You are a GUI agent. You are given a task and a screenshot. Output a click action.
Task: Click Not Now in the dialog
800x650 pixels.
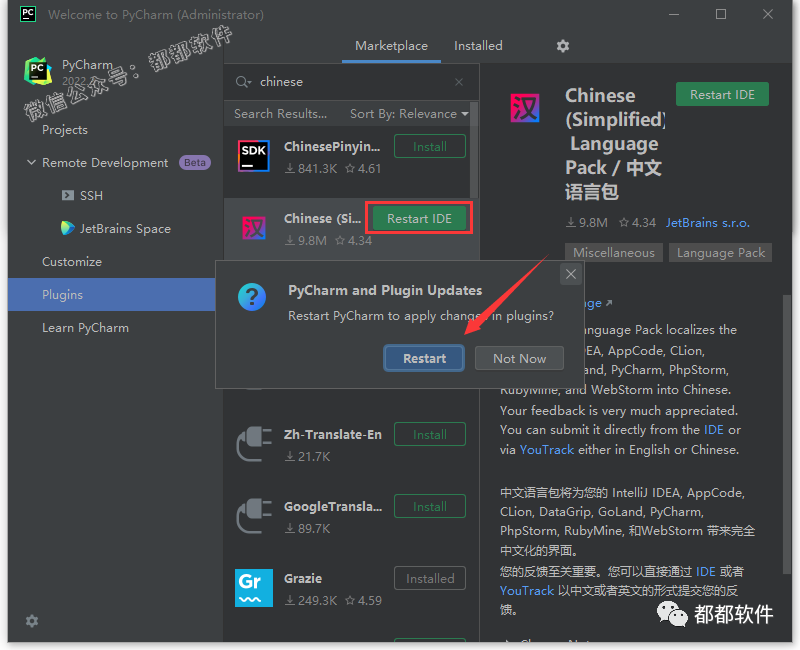(x=519, y=358)
